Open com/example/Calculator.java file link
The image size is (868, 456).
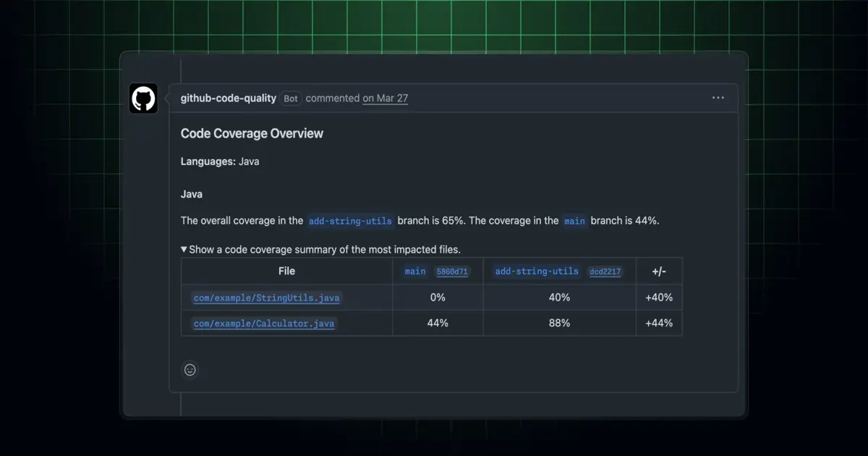point(264,324)
